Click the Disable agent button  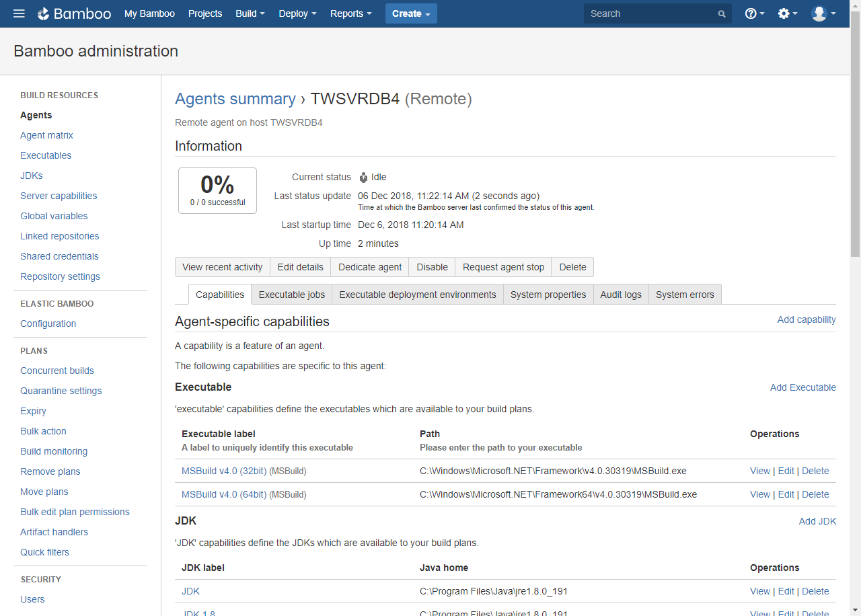[x=433, y=267]
